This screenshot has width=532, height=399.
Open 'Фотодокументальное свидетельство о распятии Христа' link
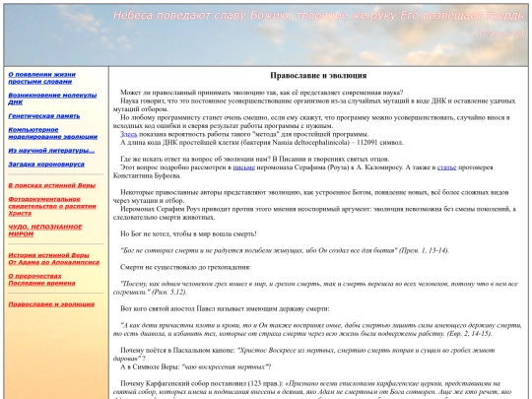click(52, 206)
